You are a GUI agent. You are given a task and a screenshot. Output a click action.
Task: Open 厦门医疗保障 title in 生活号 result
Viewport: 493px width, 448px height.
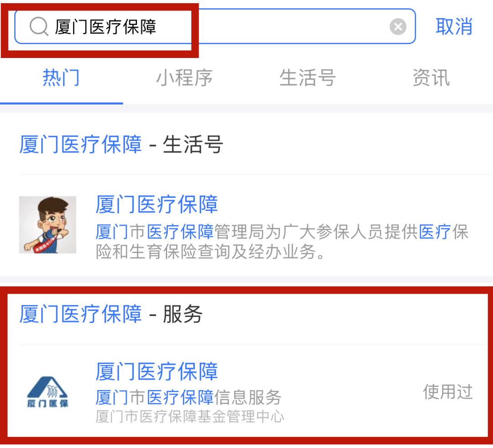click(157, 204)
